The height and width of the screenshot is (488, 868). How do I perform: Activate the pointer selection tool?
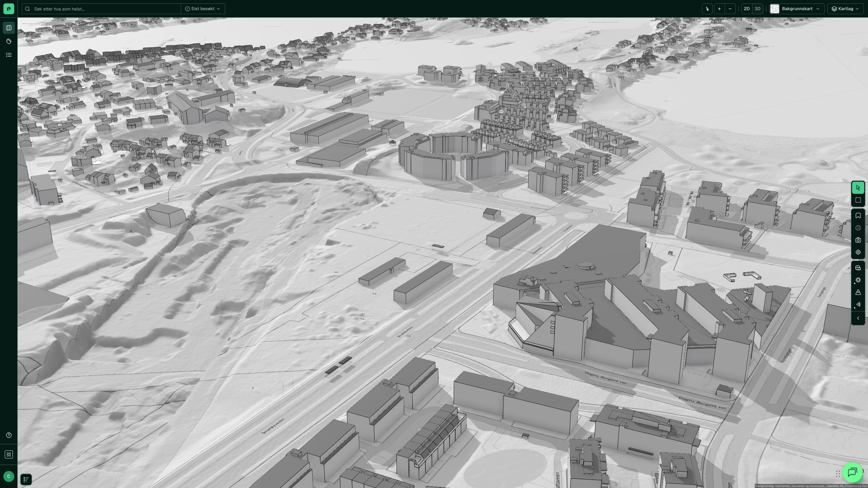tap(858, 188)
